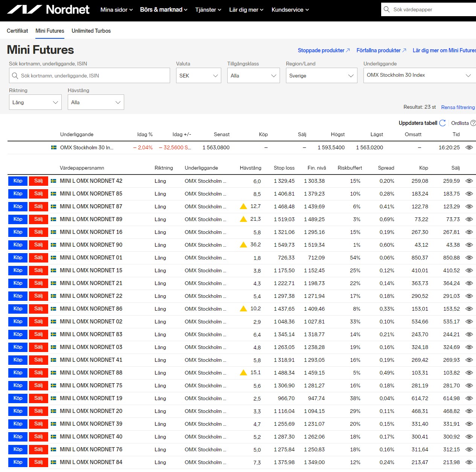Click the Sök kortnamn, underliggande, ISIN field
The width and height of the screenshot is (476, 472).
point(90,76)
